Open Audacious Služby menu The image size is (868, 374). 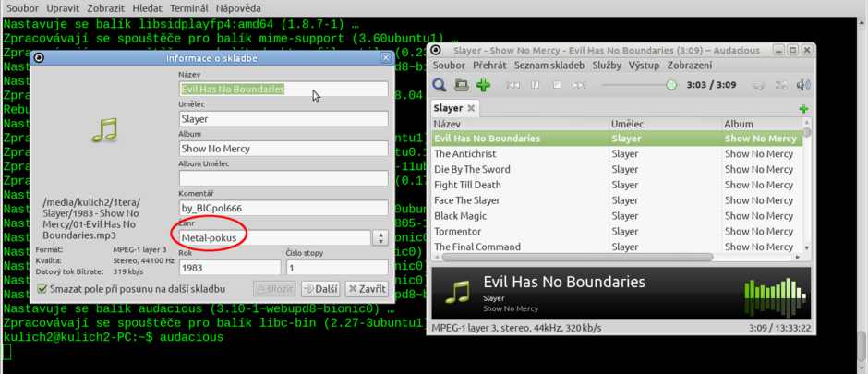[607, 66]
